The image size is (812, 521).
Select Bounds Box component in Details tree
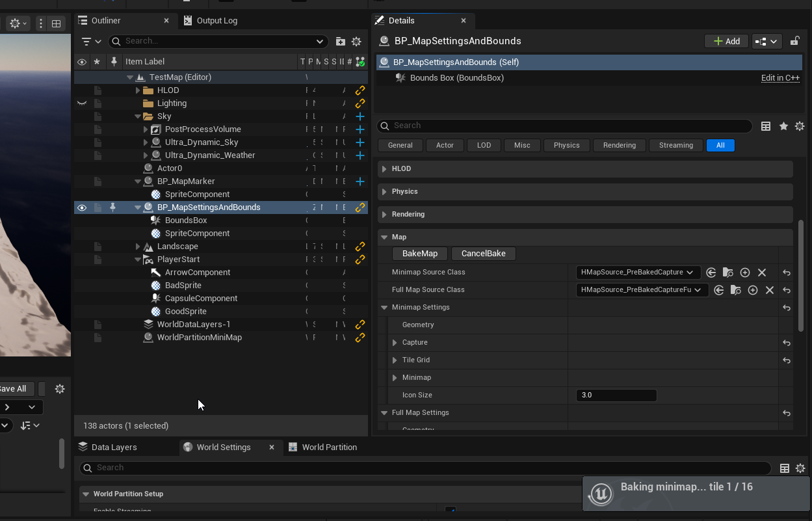[456, 78]
